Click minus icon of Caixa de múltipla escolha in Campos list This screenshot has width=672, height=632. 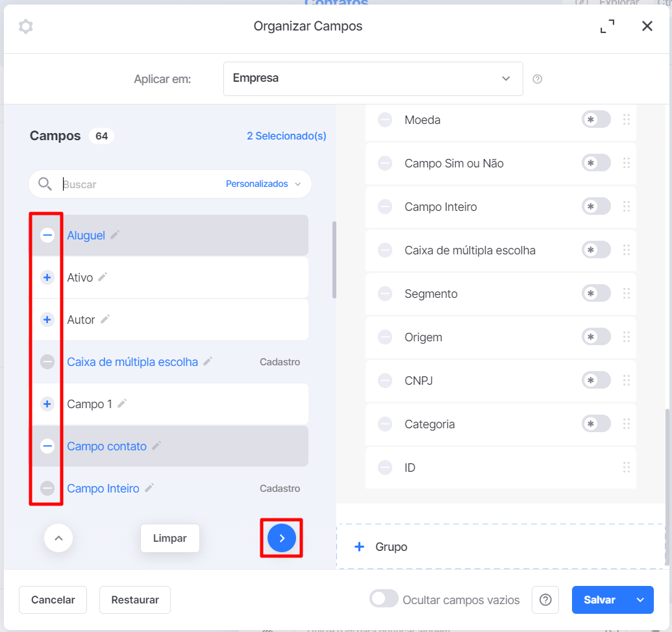(47, 362)
